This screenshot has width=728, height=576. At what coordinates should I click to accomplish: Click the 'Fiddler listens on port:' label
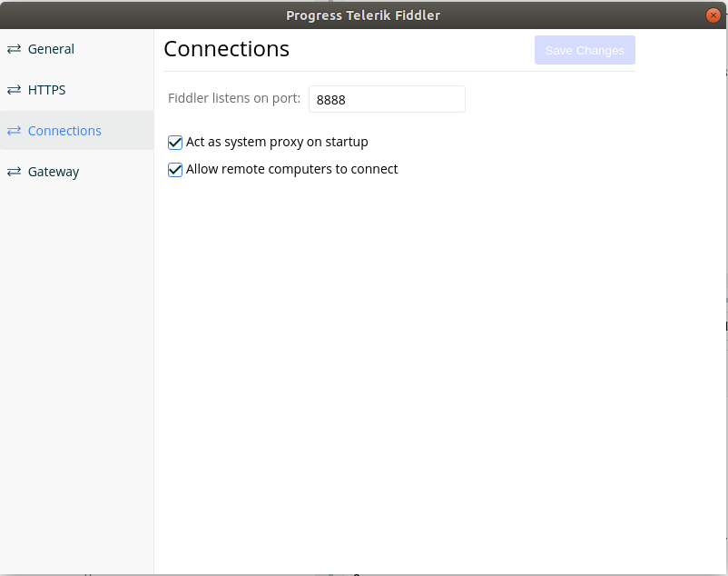tap(234, 98)
